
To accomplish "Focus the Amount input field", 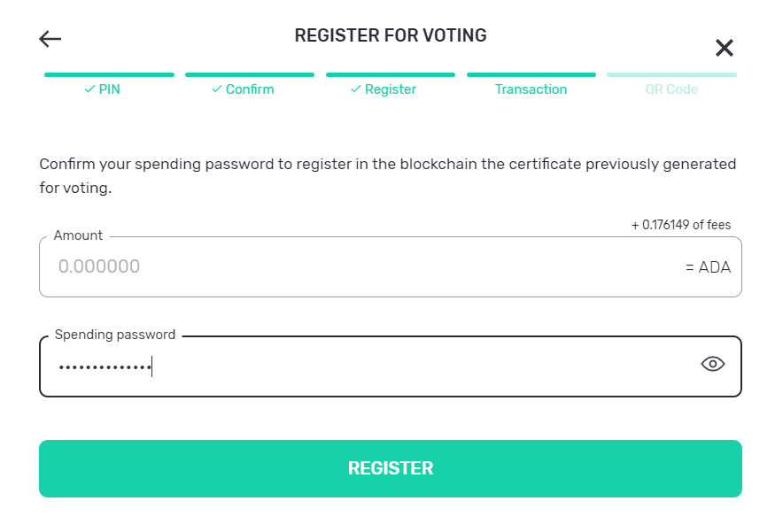I will coord(354,266).
